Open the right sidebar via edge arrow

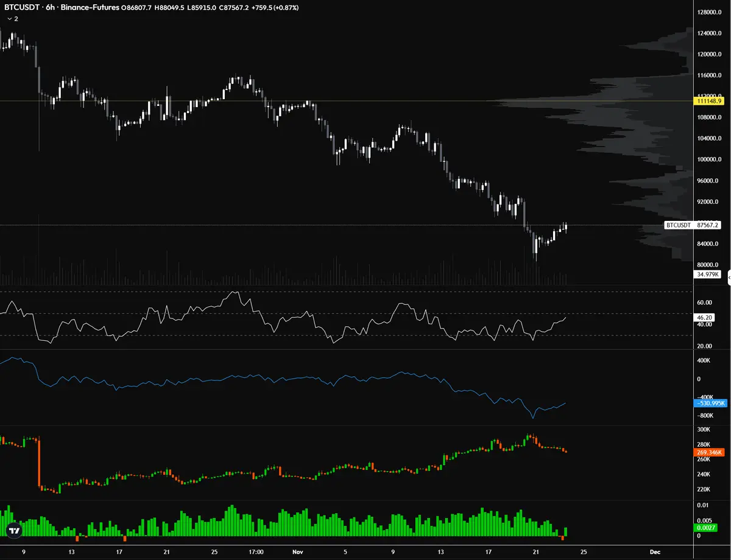[729, 277]
